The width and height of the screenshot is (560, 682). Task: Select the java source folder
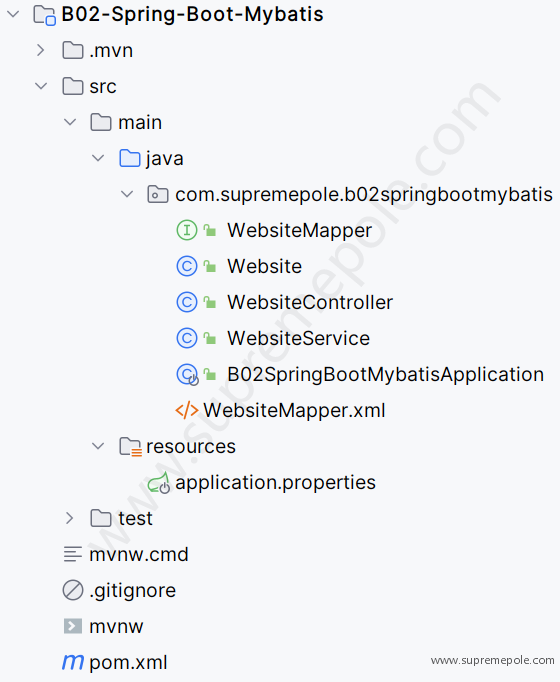(x=164, y=159)
